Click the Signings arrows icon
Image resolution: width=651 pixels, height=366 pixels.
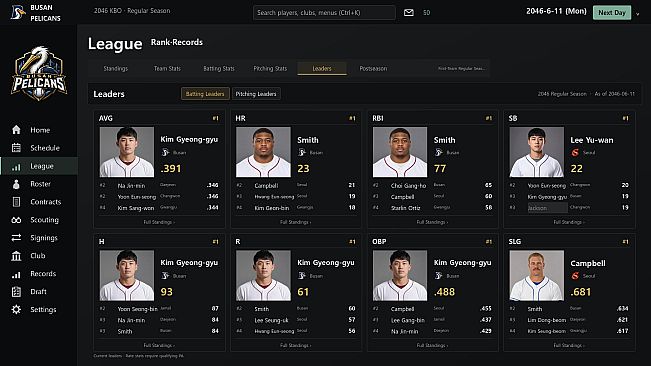click(x=16, y=238)
